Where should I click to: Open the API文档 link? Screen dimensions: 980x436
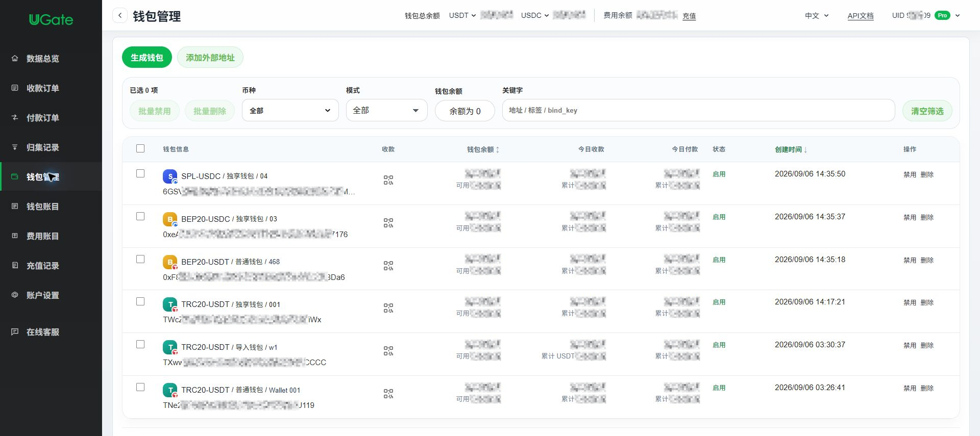pyautogui.click(x=861, y=16)
